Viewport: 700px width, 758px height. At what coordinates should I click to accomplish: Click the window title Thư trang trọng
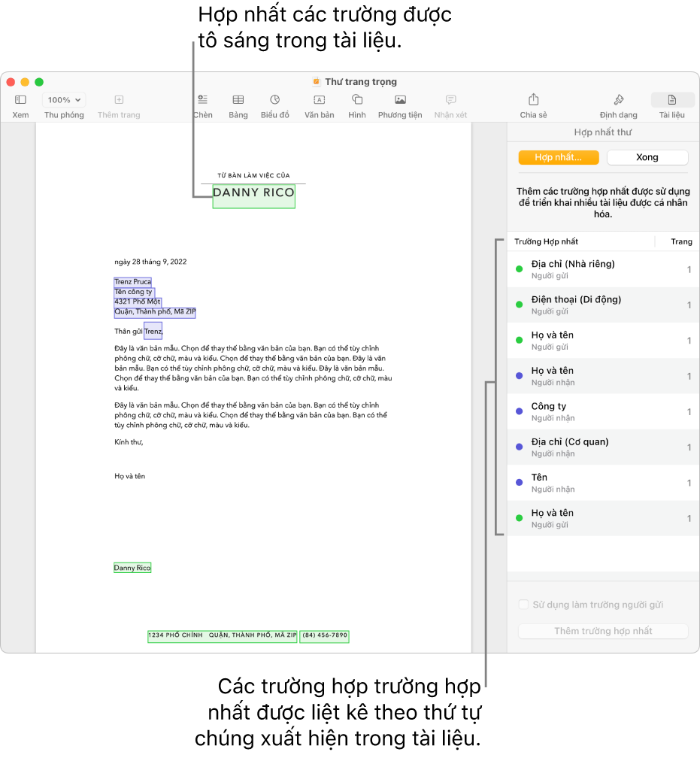361,82
